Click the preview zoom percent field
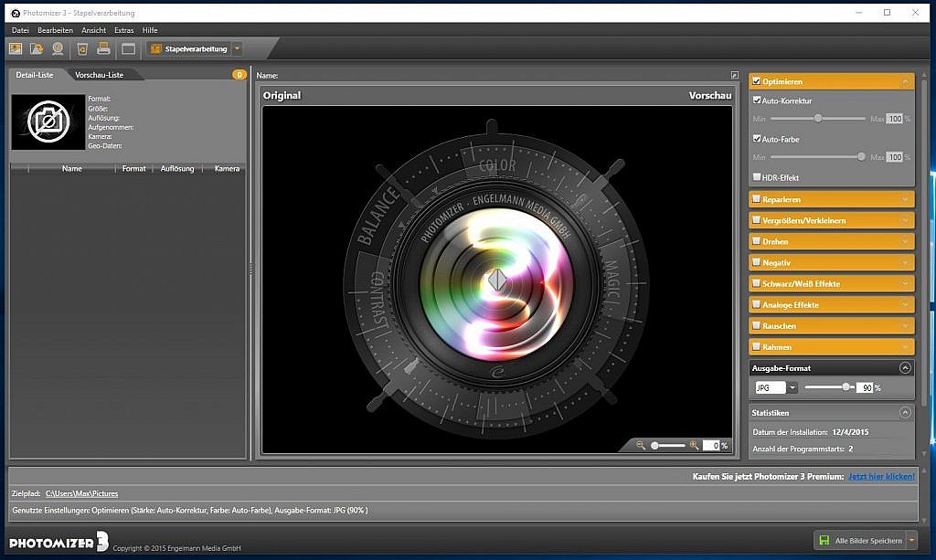The image size is (936, 560). tap(711, 446)
